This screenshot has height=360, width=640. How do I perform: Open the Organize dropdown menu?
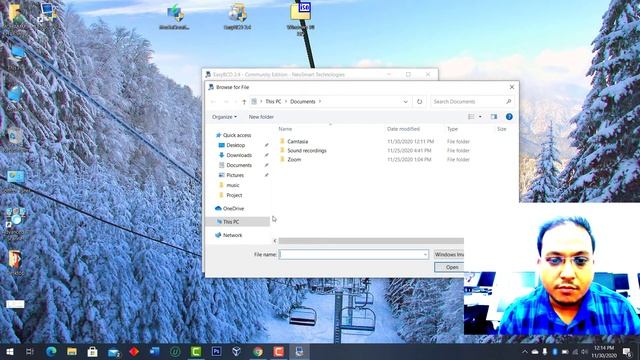pos(224,117)
